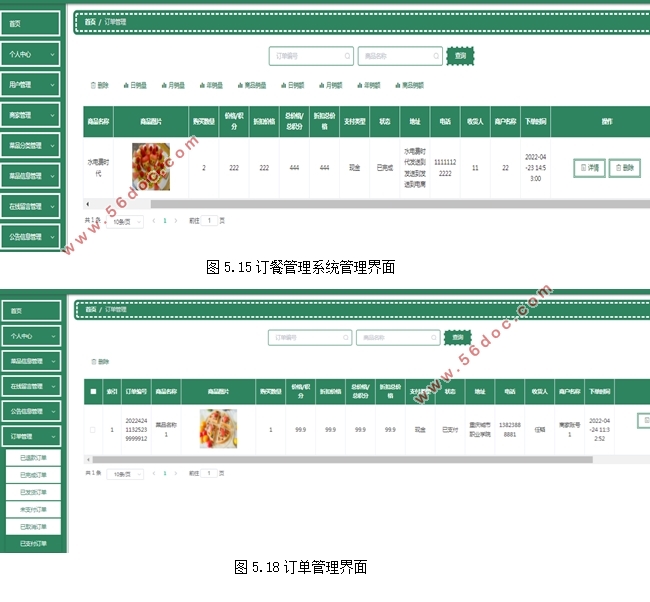
Task: View the 日销额 daily sales amount chart
Action: coord(291,86)
